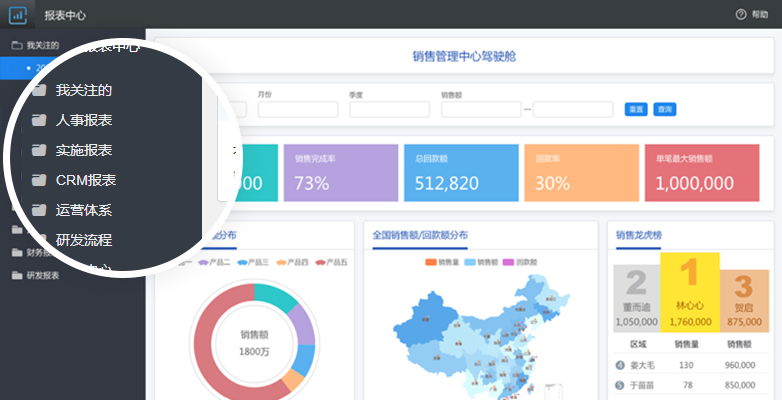
Task: Click the purple donut chart segment
Action: [303, 324]
